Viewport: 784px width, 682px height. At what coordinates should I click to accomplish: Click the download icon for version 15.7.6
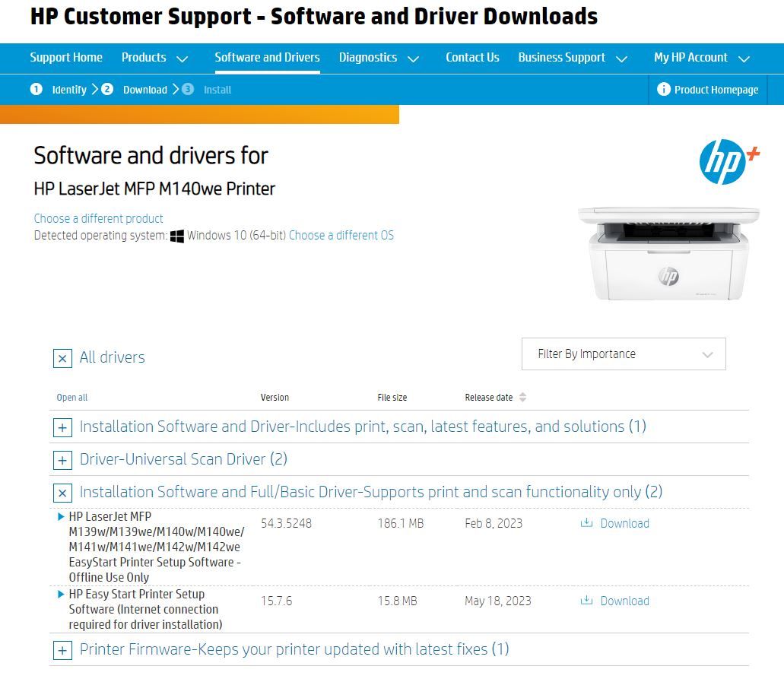(586, 601)
